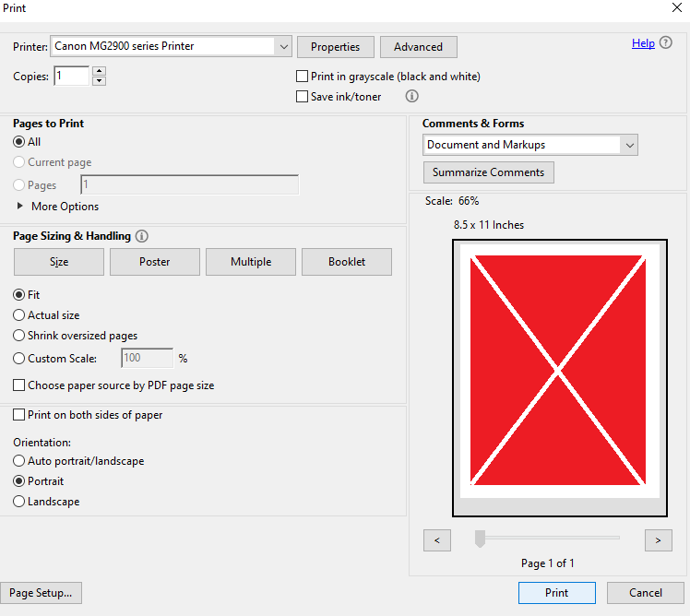Click the Print button
The image size is (690, 616).
[557, 593]
